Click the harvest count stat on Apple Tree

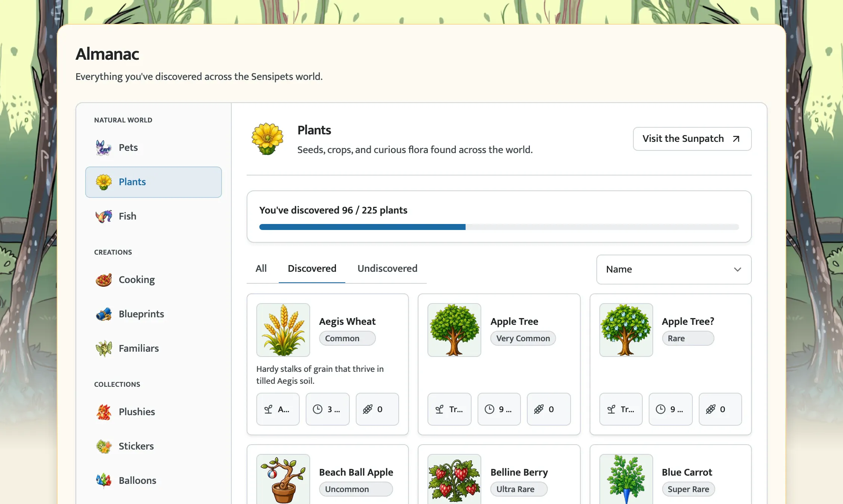[x=549, y=409]
